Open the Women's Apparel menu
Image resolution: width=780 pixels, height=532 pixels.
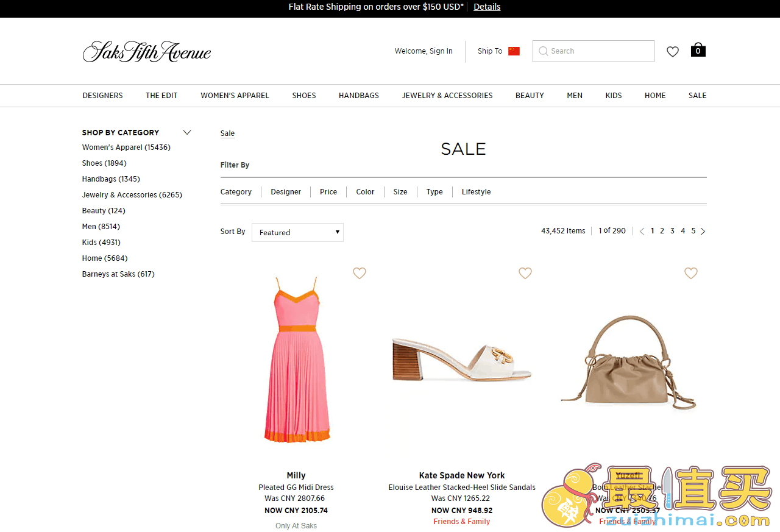[235, 96]
